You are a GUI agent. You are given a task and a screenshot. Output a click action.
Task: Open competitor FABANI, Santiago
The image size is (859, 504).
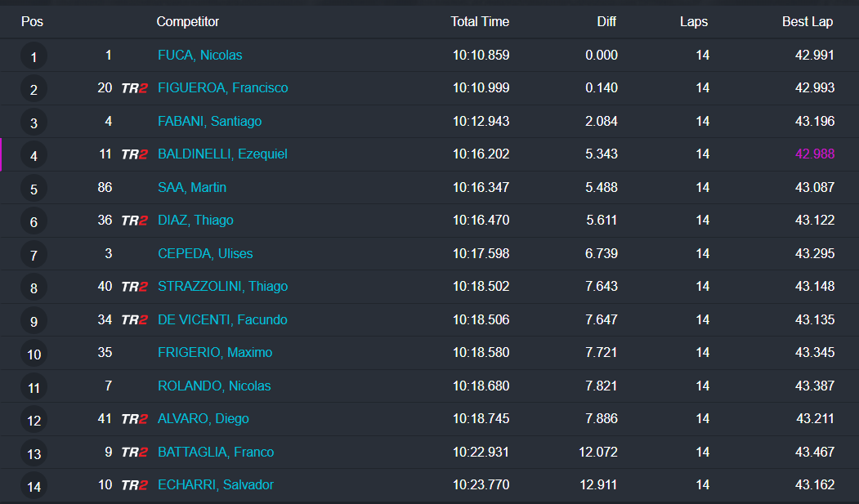coord(209,122)
